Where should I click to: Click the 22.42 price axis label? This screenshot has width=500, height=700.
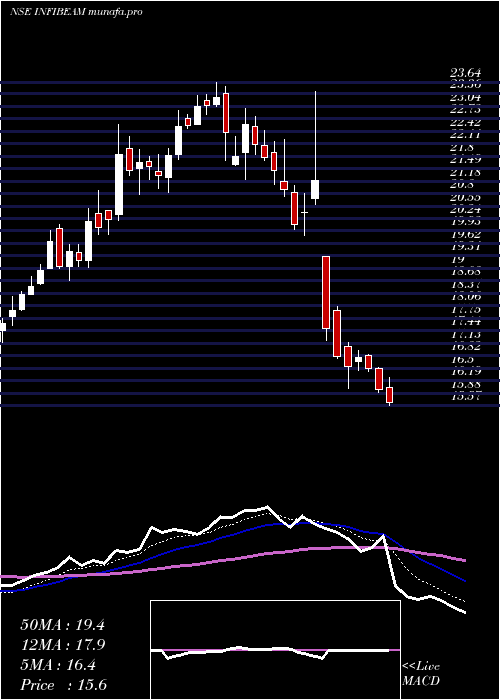click(x=465, y=123)
